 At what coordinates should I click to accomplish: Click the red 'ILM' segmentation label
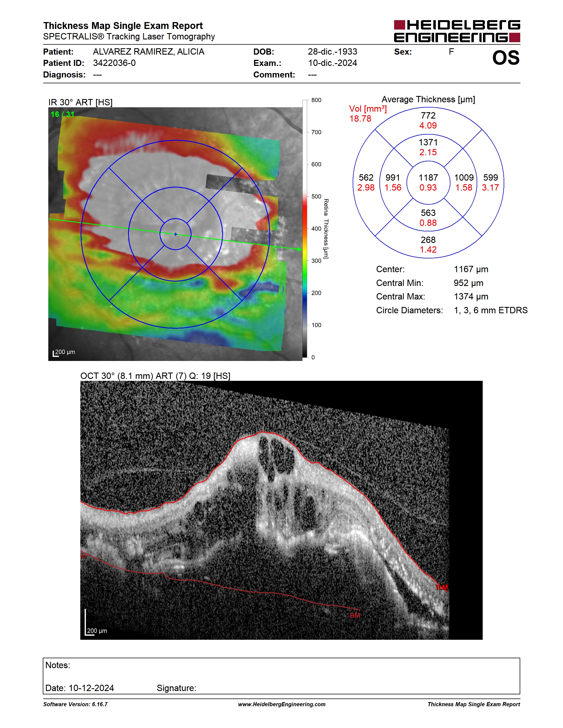[442, 587]
